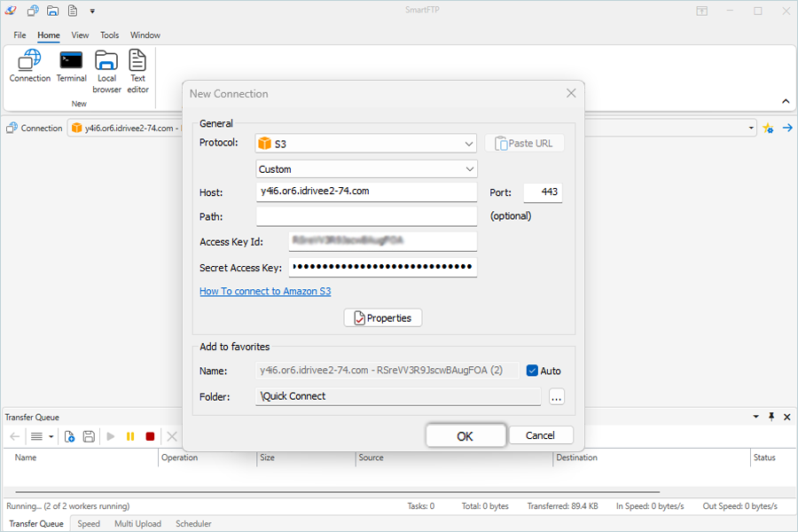
Task: Collapse the ribbon with the chevron
Action: [x=786, y=101]
